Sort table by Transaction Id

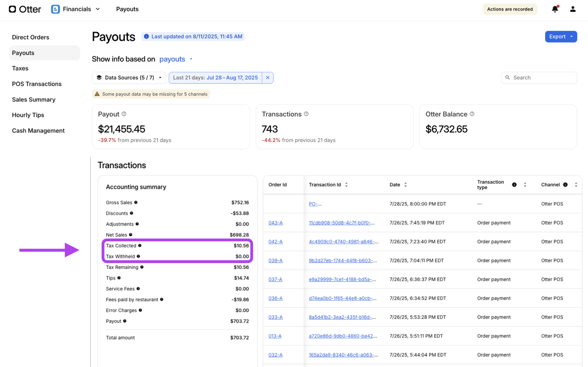(x=346, y=185)
